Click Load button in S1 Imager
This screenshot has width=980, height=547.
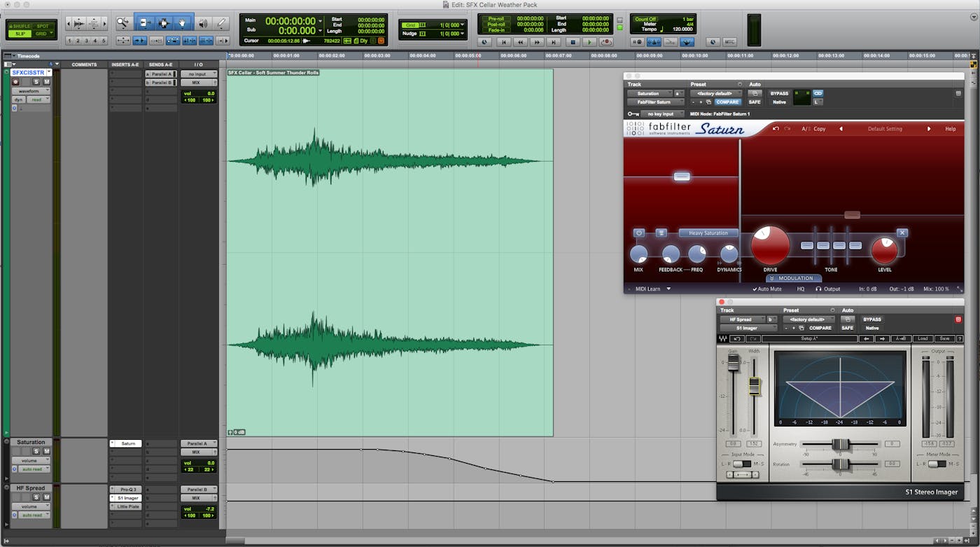click(x=923, y=339)
